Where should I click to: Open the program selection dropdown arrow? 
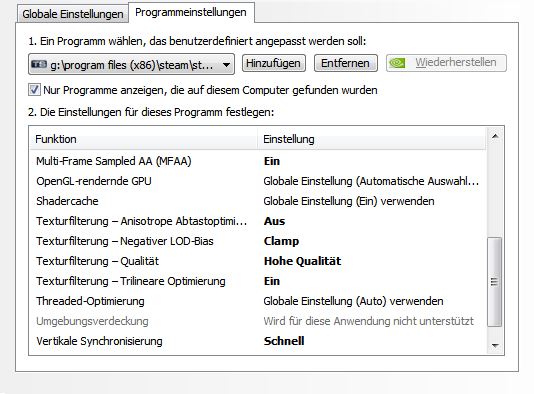(226, 64)
